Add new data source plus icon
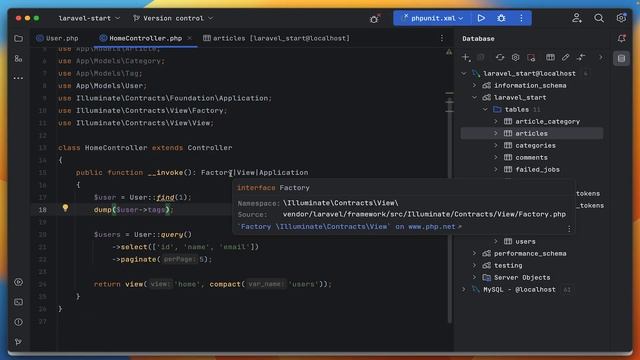This screenshot has width=640, height=360. tap(466, 58)
